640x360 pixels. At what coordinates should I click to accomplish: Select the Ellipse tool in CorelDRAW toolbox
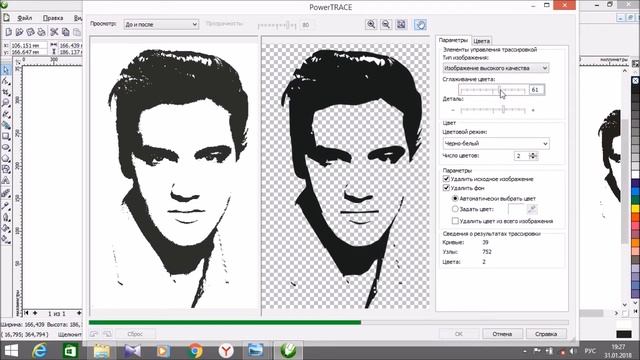6,147
